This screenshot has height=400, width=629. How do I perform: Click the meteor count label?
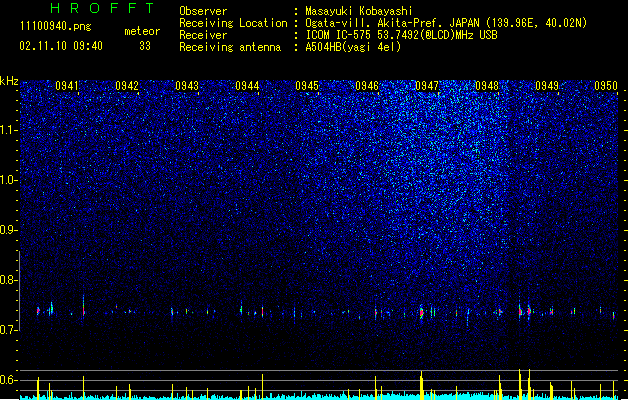click(142, 31)
